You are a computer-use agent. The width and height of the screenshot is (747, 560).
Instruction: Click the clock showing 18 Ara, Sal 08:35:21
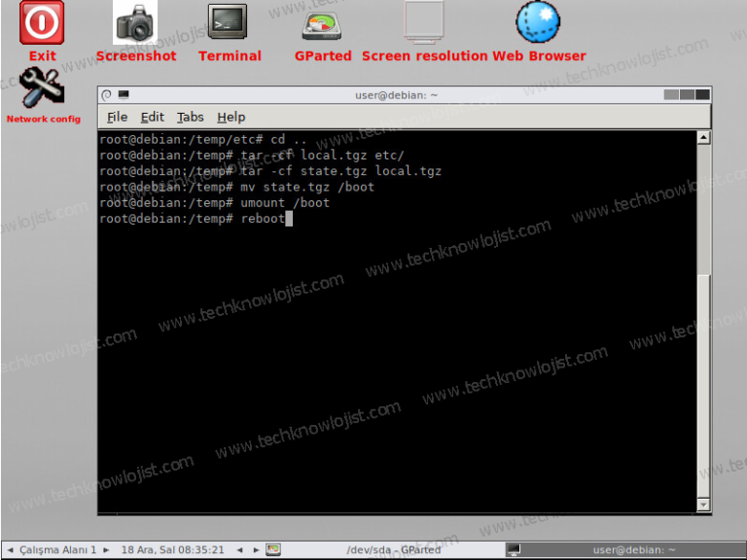click(172, 550)
